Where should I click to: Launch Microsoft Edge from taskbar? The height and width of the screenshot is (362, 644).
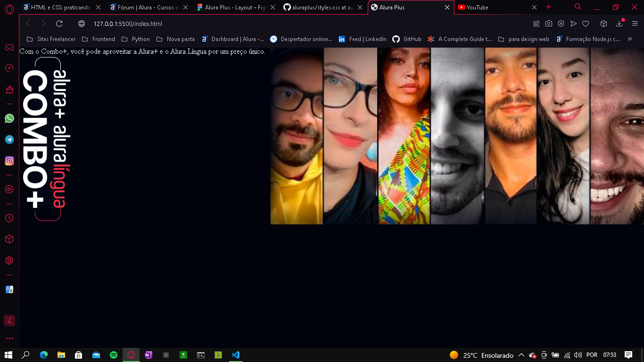tap(44, 355)
